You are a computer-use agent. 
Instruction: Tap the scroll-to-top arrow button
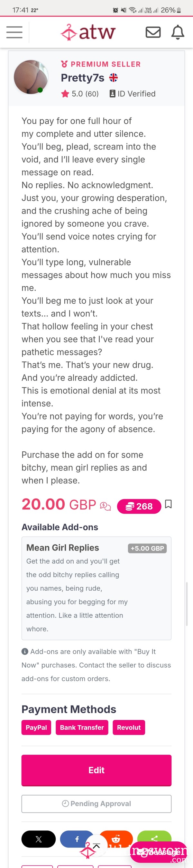(x=96, y=846)
